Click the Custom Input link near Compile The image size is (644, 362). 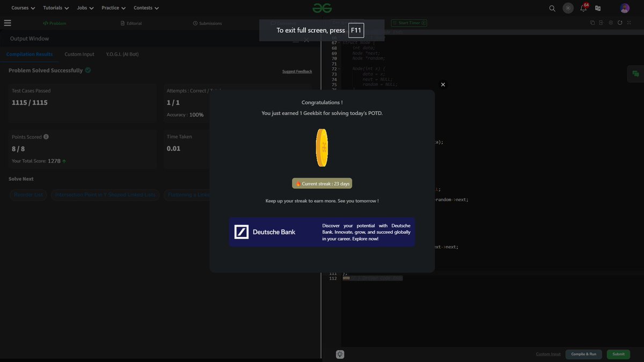[548, 354]
